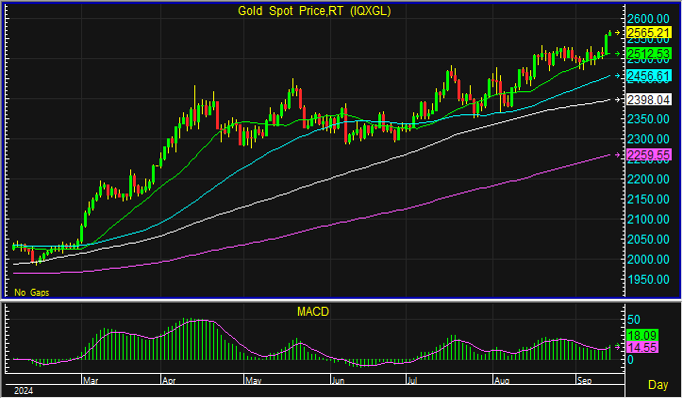
Task: Select the pink 14.55 MACD signal label
Action: pos(642,348)
